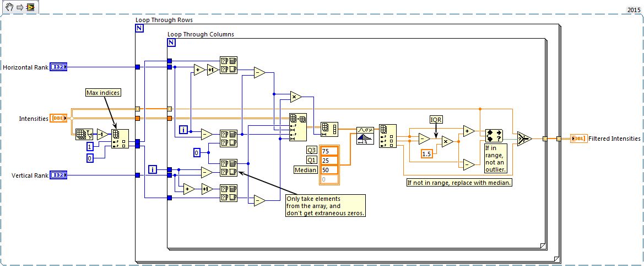This screenshot has width=644, height=266.
Task: Select the Index Array node labeled Max indices
Action: tap(120, 139)
